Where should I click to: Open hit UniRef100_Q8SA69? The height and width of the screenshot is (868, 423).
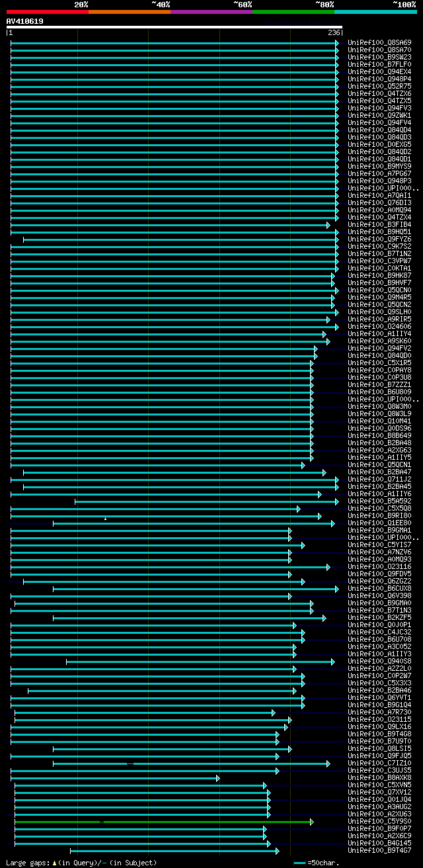coord(379,42)
